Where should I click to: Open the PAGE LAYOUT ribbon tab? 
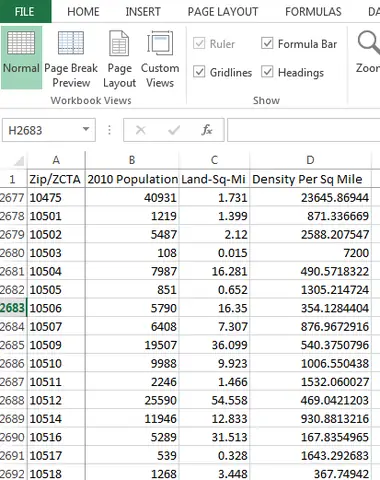coord(223,12)
